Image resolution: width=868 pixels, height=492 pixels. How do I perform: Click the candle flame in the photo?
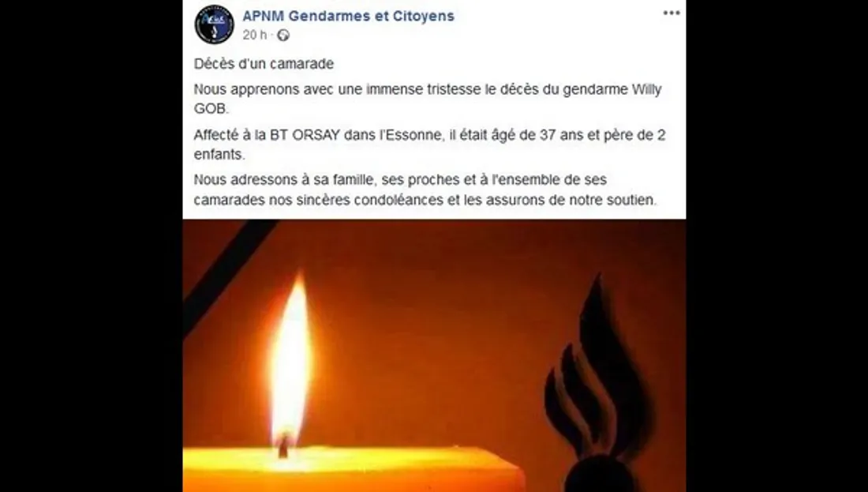coord(290,360)
